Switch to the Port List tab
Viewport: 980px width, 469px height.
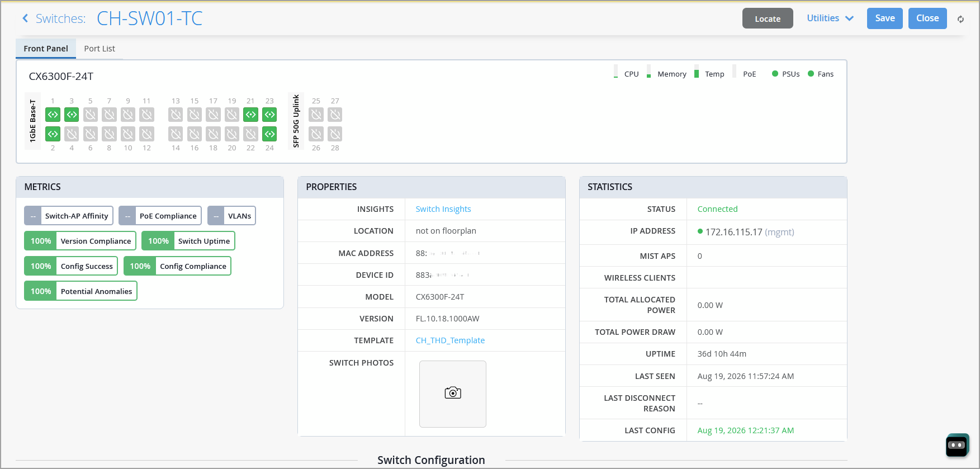[x=100, y=49]
